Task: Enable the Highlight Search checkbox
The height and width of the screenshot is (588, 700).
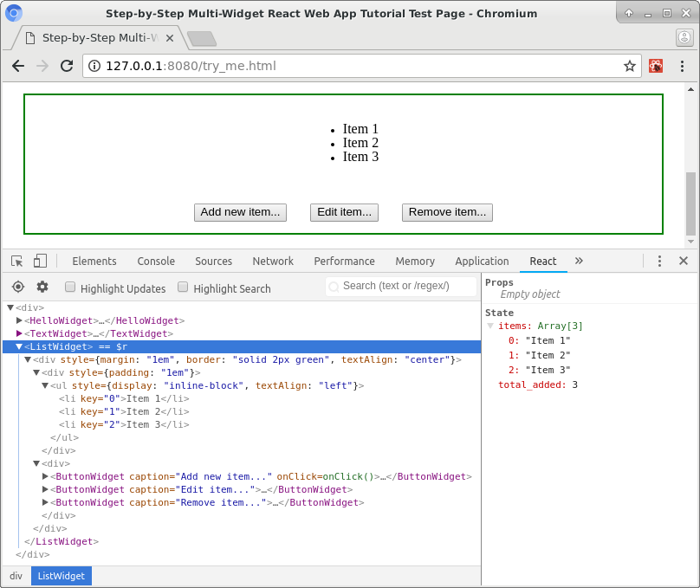Action: (183, 288)
